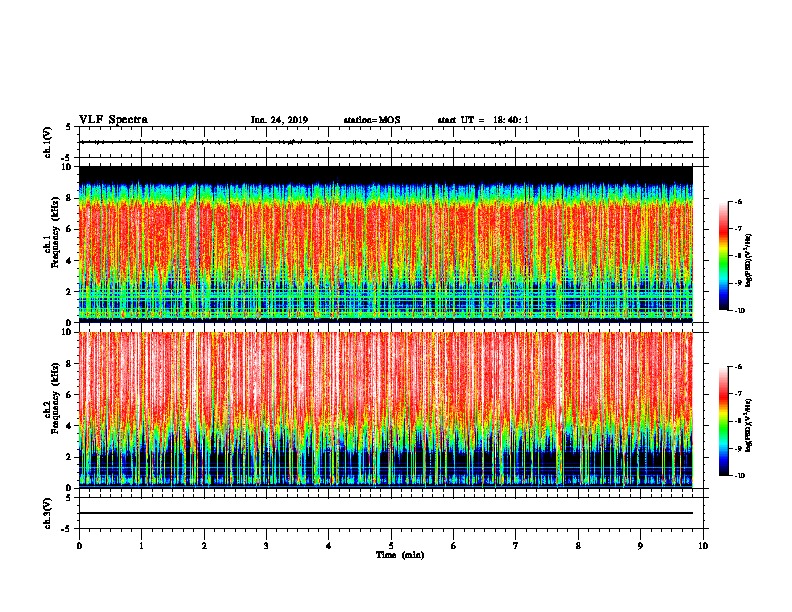Click the ch.3 flat voltage trace
Screen dimensions: 792x612
[x=386, y=513]
